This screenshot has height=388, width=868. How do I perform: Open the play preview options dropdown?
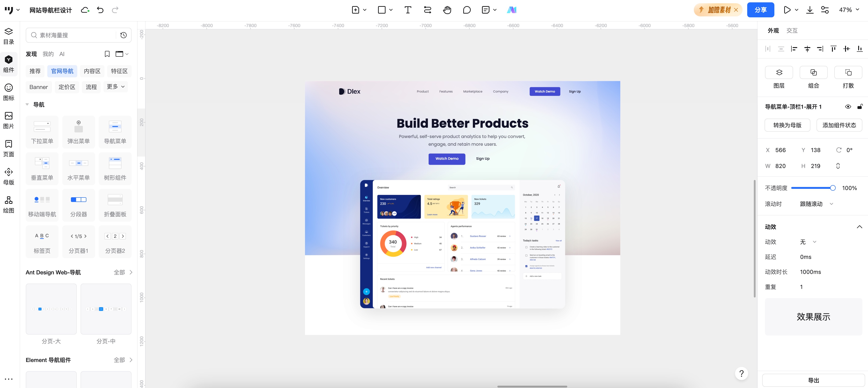point(797,10)
